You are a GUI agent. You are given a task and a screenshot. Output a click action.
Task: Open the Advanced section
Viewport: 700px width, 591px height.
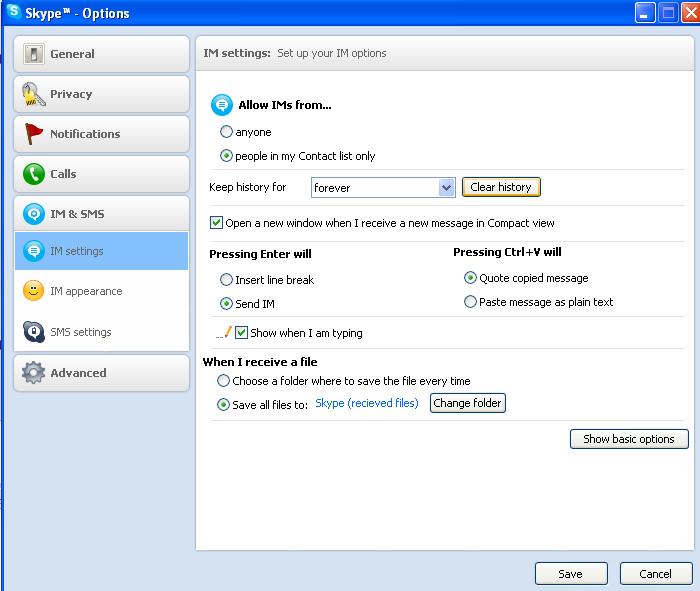(x=101, y=373)
